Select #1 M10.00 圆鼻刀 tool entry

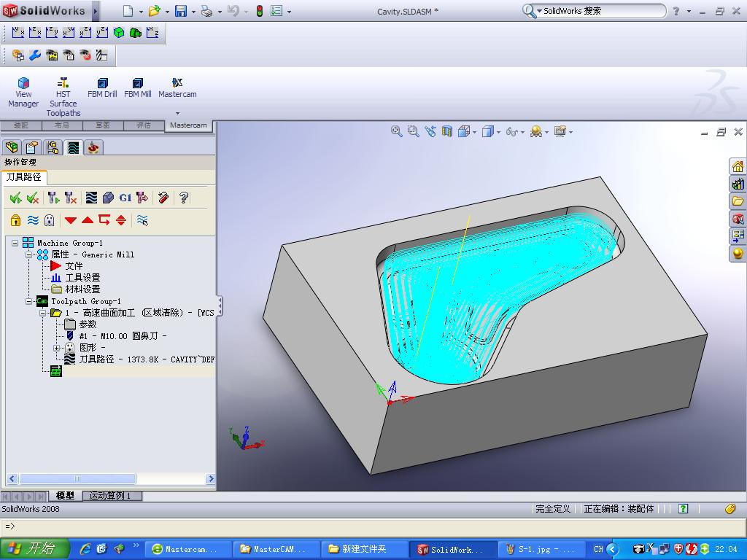(x=123, y=336)
